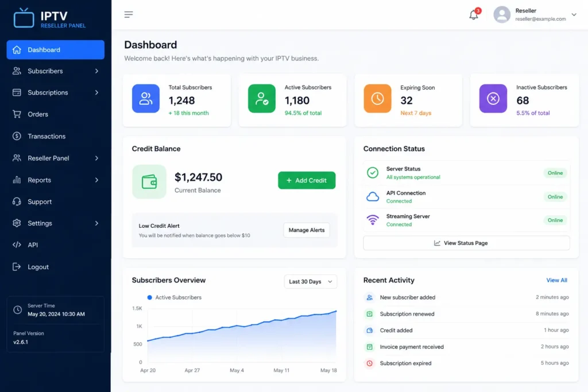Click the Manage Alerts button
This screenshot has height=392, width=588.
pos(307,230)
